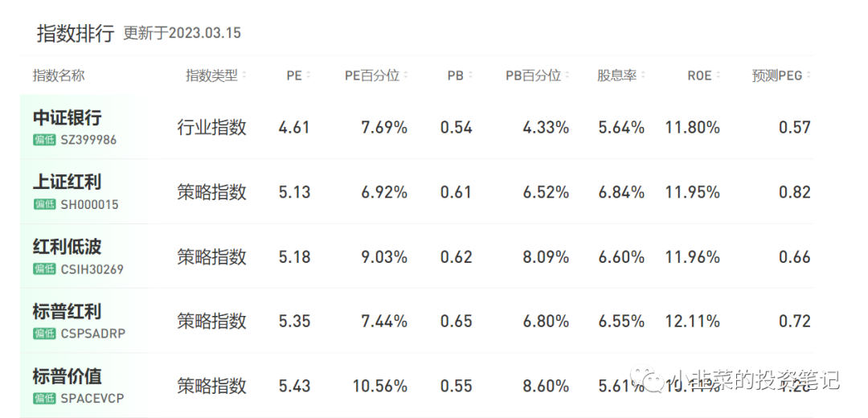Viewport: 868px width, 418px height.
Task: Click the sort icon next to PE百分位
Action: [x=406, y=76]
